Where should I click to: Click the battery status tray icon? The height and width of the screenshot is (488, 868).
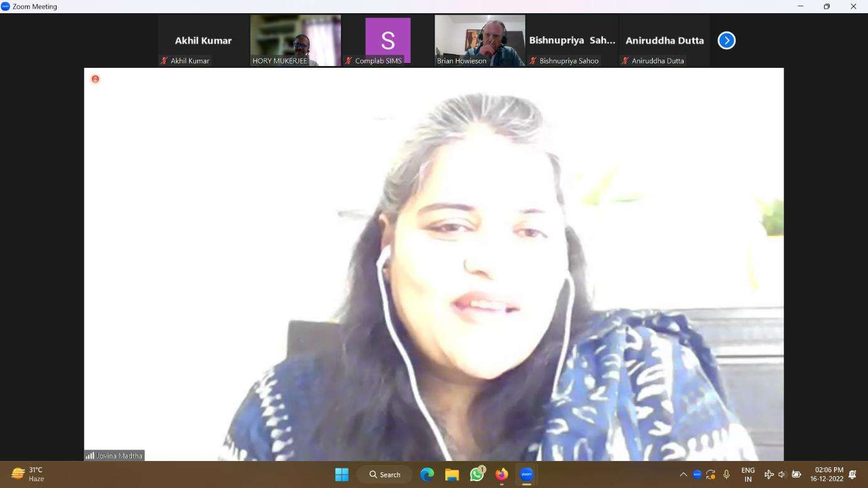click(796, 474)
